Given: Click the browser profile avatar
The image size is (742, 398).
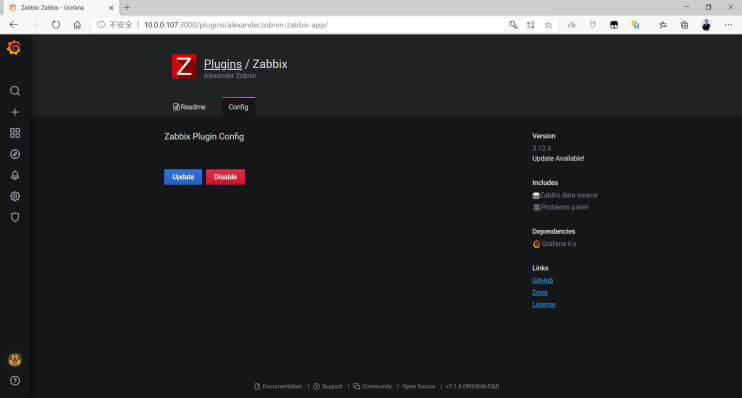Looking at the screenshot, I should pyautogui.click(x=706, y=25).
